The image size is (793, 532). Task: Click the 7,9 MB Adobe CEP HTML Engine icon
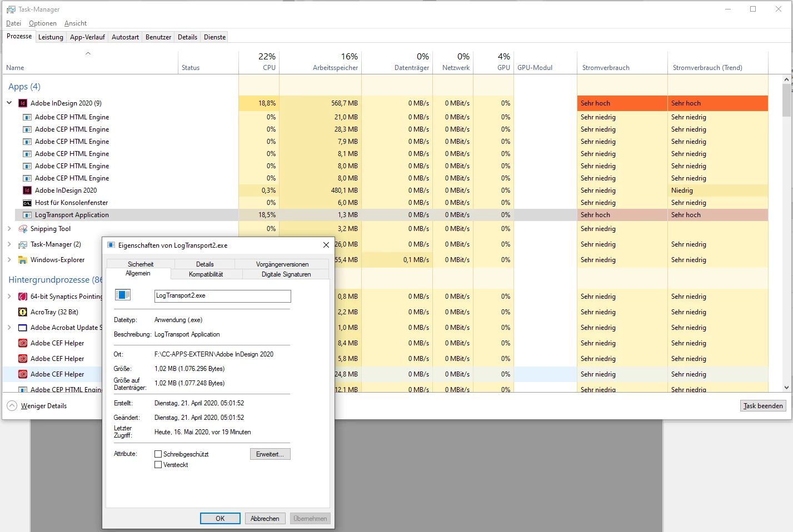[27, 142]
